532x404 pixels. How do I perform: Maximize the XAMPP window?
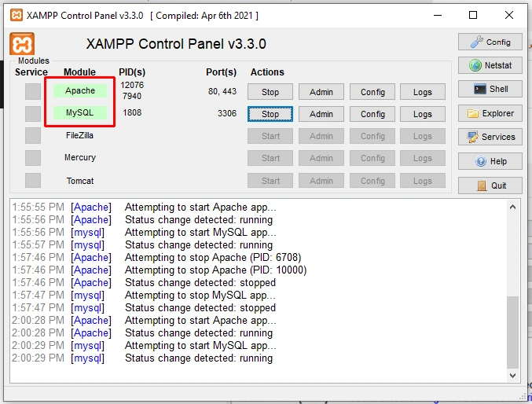pos(473,15)
